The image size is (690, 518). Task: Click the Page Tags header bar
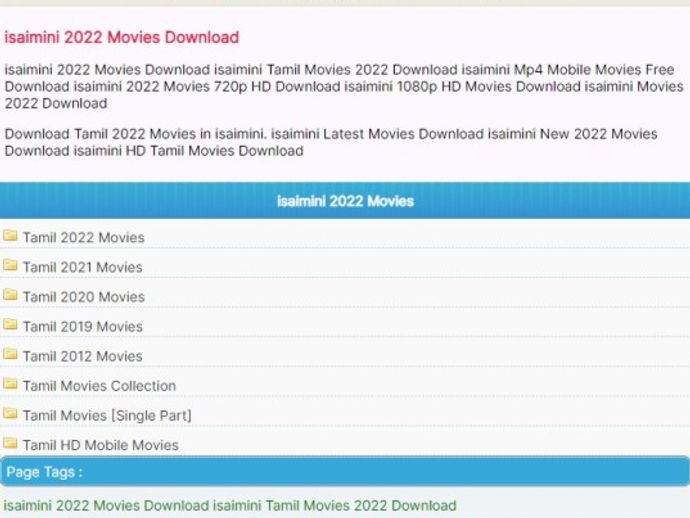coord(345,471)
